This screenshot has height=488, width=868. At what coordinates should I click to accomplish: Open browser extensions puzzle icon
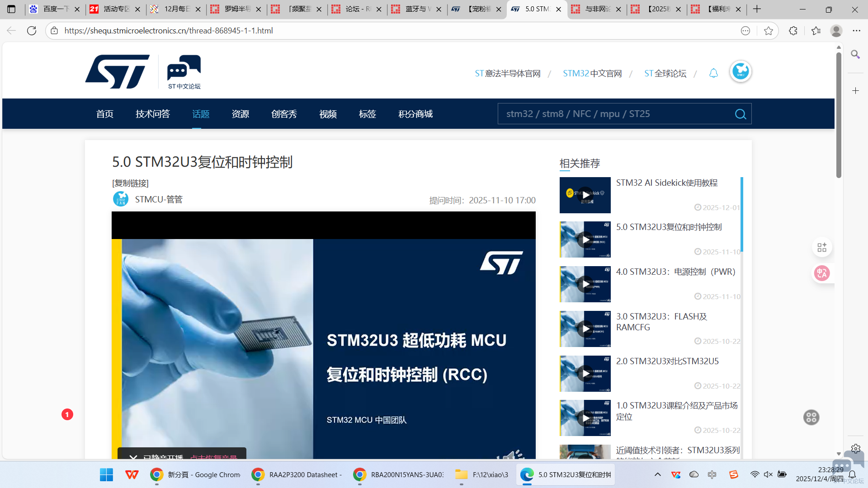click(x=793, y=31)
